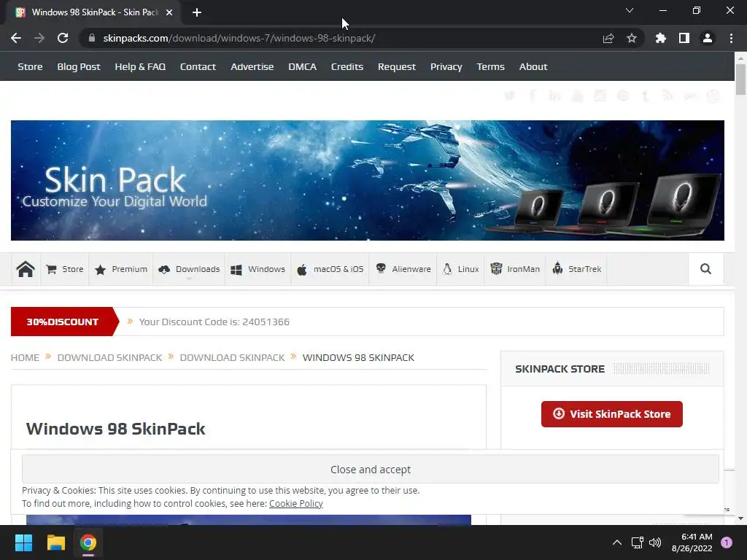The width and height of the screenshot is (747, 560).
Task: Click the faint Tumblr icon
Action: point(645,96)
